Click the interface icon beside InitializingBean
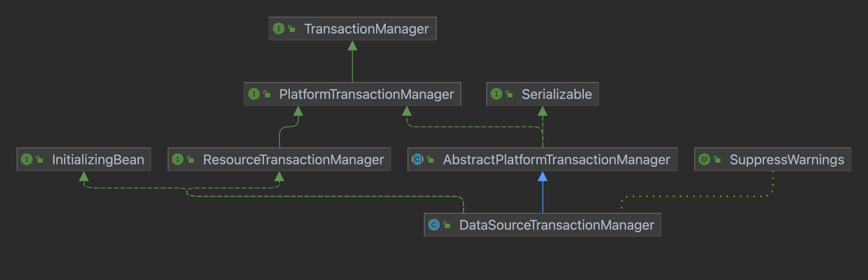This screenshot has height=280, width=868. 26,159
